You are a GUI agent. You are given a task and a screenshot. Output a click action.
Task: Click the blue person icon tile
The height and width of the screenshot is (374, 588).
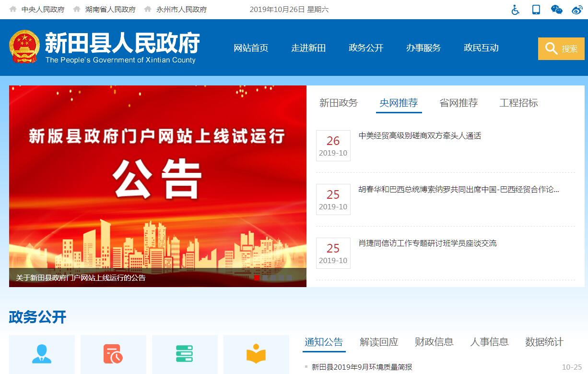42,354
